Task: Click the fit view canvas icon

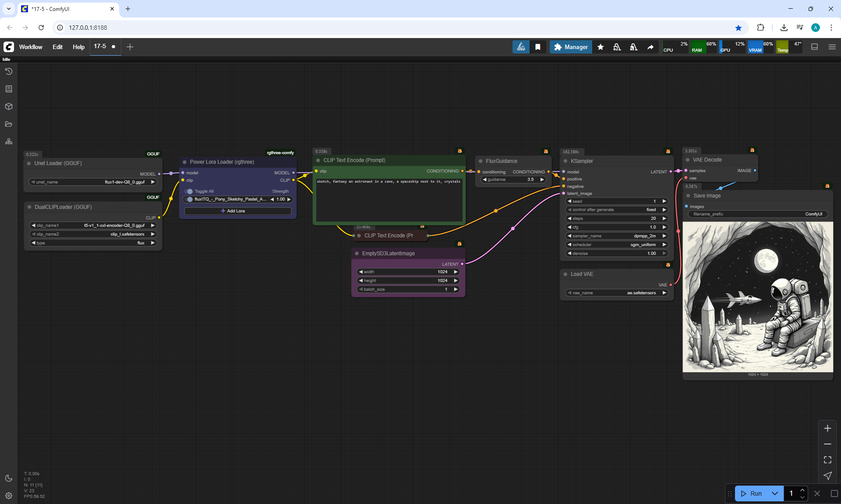Action: [x=827, y=460]
